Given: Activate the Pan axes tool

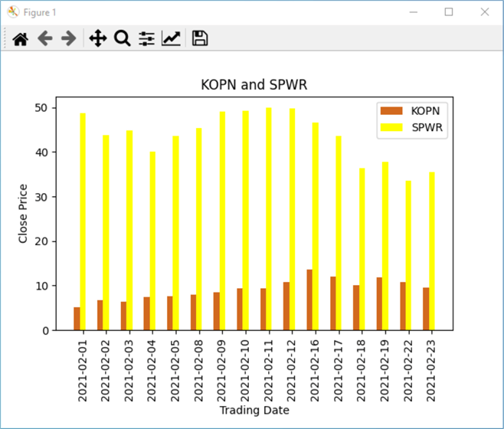Looking at the screenshot, I should 97,38.
